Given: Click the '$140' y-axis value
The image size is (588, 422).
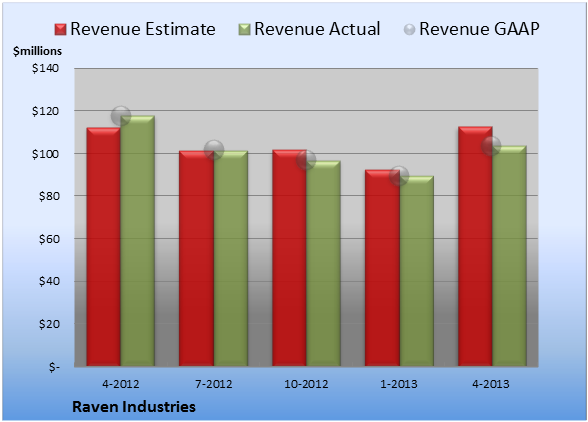Looking at the screenshot, I should point(45,68).
